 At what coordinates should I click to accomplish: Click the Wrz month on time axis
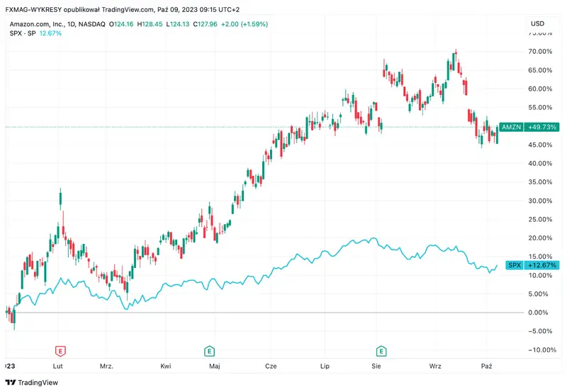pyautogui.click(x=435, y=366)
